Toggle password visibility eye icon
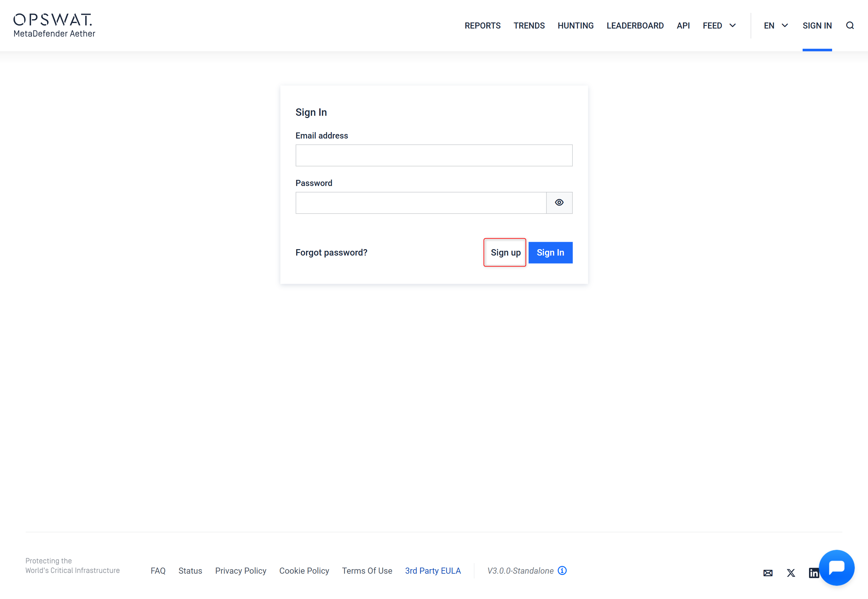The width and height of the screenshot is (868, 599). coord(559,203)
